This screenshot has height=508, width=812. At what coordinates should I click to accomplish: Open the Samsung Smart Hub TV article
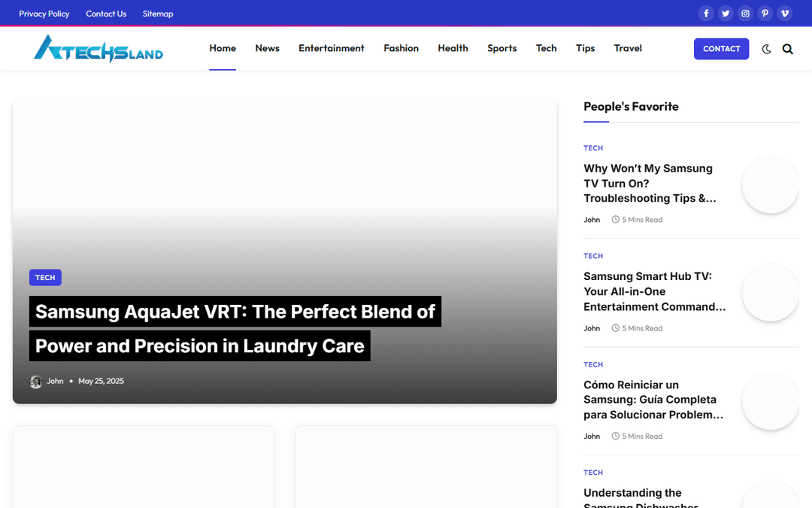(655, 291)
